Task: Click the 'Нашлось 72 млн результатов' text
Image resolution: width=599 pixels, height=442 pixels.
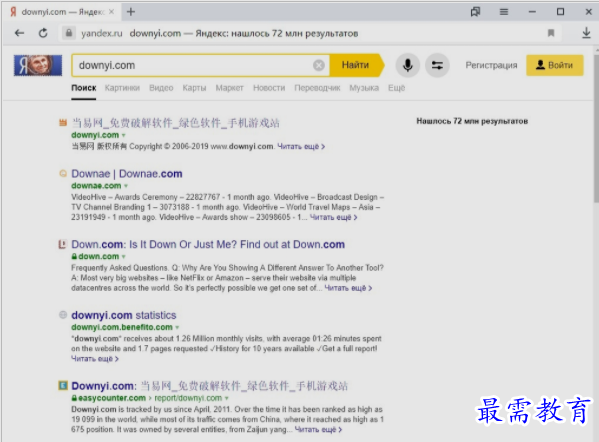Action: [x=472, y=121]
